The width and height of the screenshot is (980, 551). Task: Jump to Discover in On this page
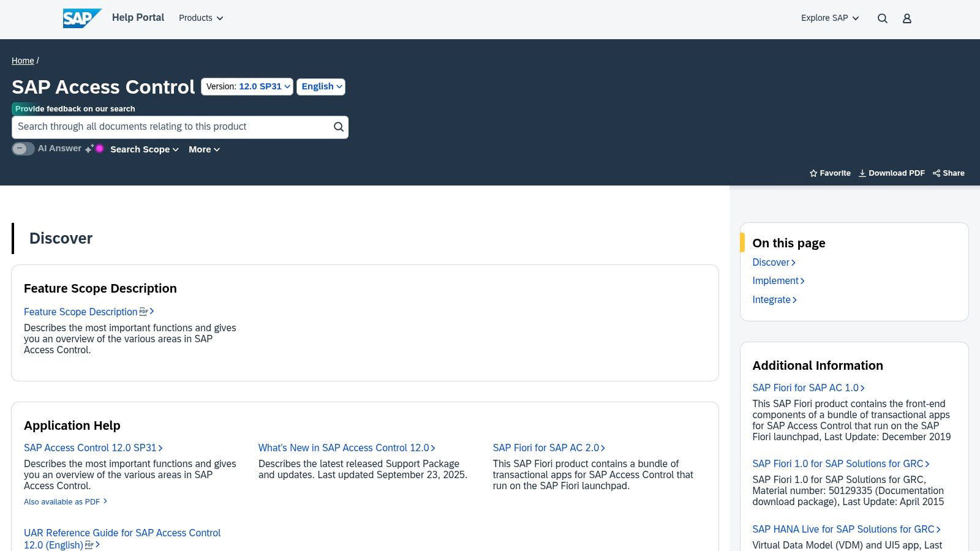click(x=774, y=263)
